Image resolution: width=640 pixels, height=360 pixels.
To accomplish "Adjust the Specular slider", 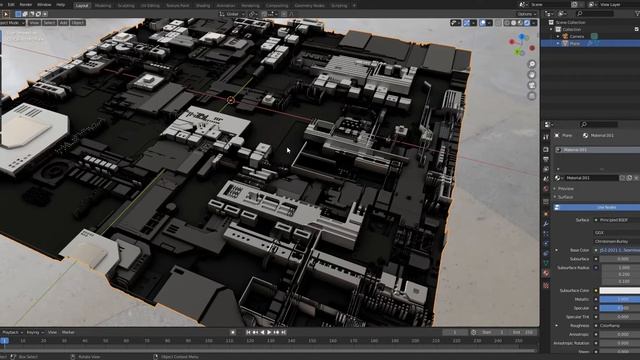I will [x=620, y=308].
